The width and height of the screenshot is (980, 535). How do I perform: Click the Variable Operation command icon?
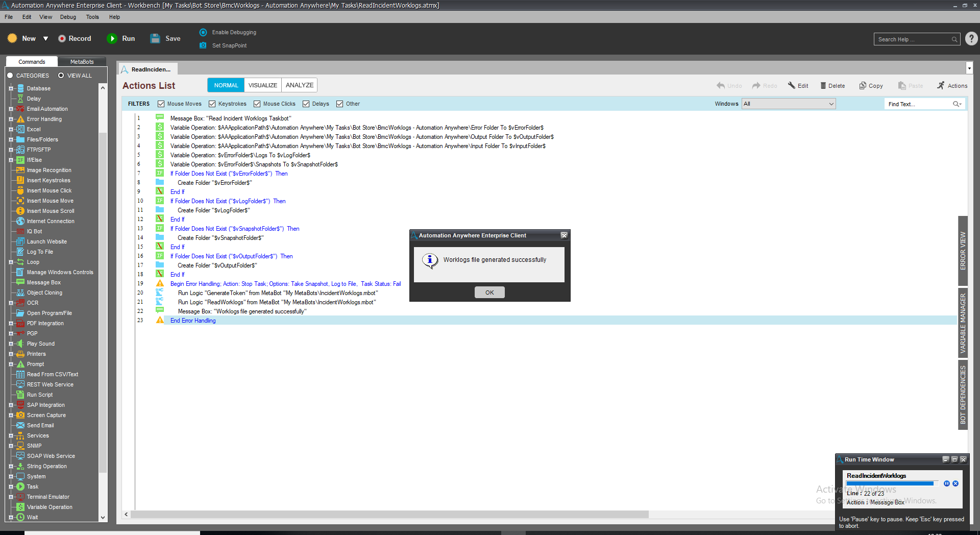coord(20,507)
